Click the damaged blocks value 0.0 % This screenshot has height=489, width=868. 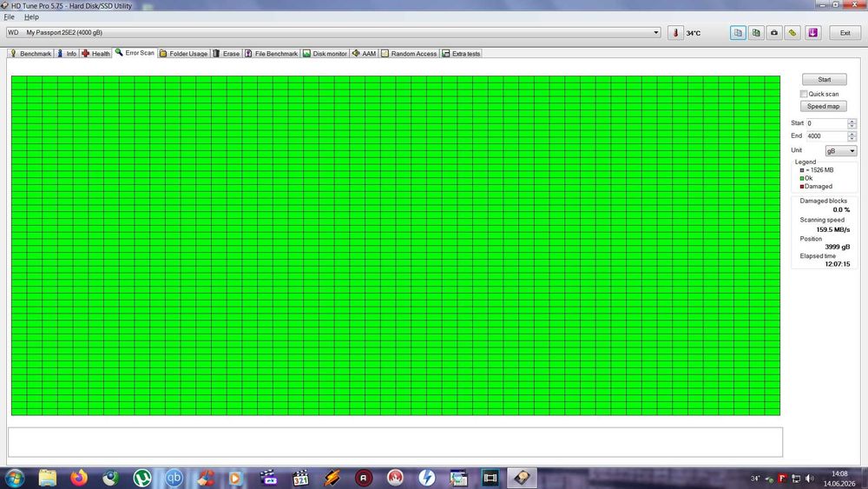(841, 210)
